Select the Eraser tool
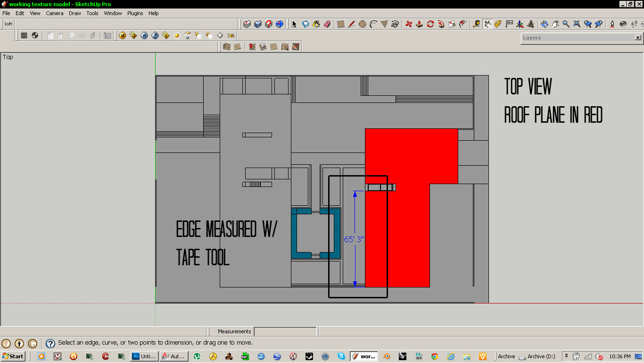 [x=328, y=24]
